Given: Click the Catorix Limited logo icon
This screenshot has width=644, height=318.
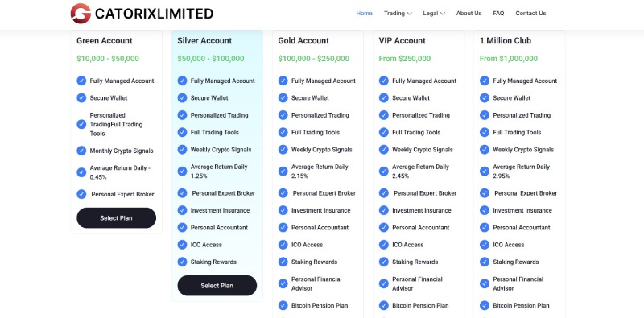Looking at the screenshot, I should [x=80, y=14].
